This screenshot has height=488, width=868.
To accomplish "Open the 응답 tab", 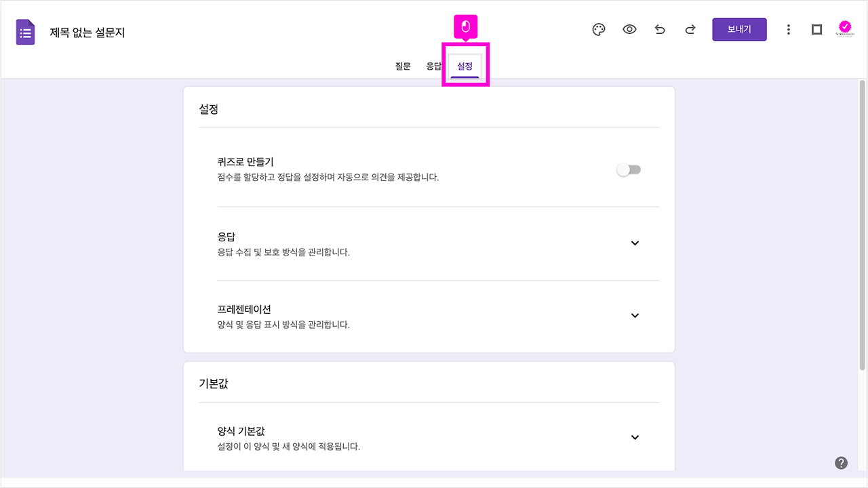I will 435,66.
